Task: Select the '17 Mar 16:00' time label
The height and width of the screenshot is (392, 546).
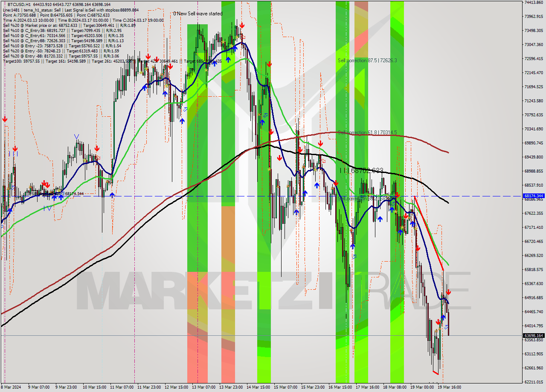Action: click(368, 387)
